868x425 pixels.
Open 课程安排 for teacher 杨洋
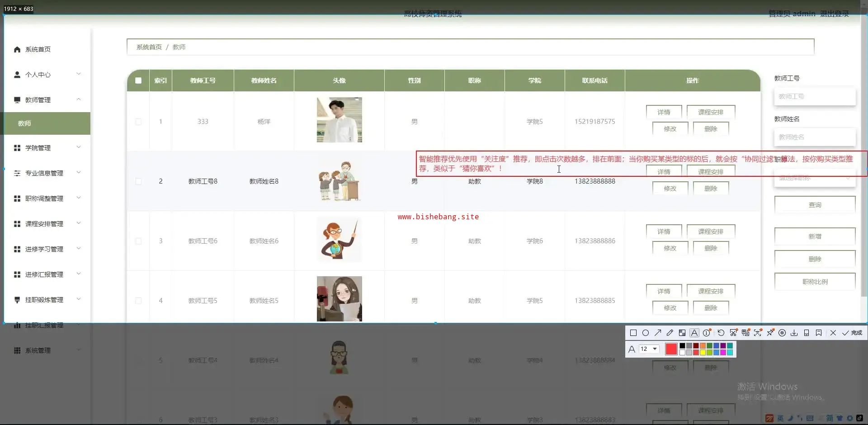711,112
